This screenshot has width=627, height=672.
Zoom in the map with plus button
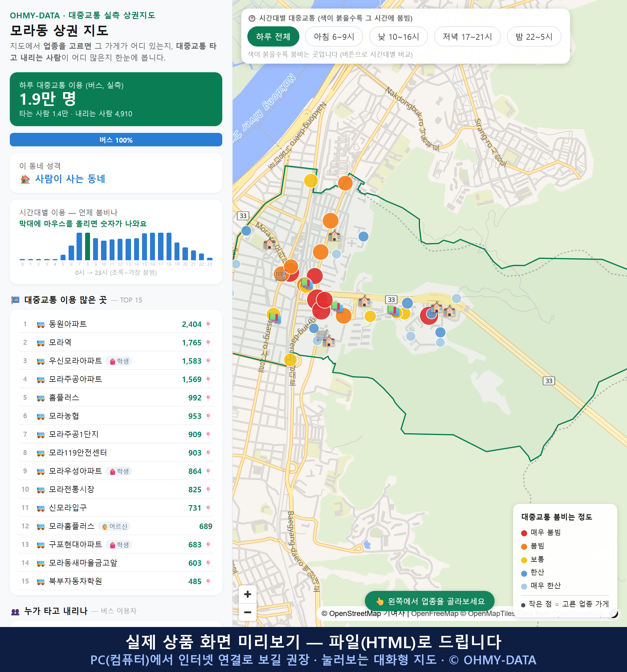click(247, 594)
